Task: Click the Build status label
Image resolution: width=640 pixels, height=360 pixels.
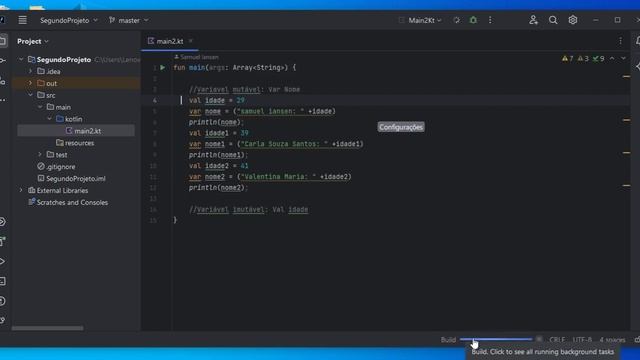Action: click(x=448, y=340)
